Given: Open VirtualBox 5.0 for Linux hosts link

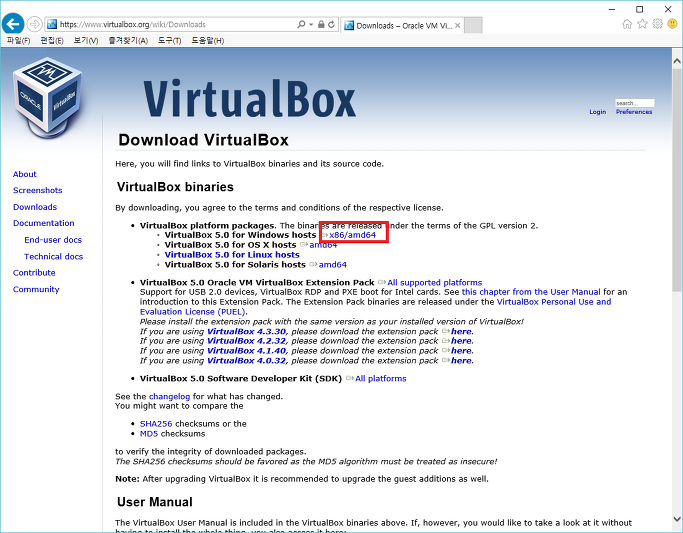Looking at the screenshot, I should click(232, 255).
